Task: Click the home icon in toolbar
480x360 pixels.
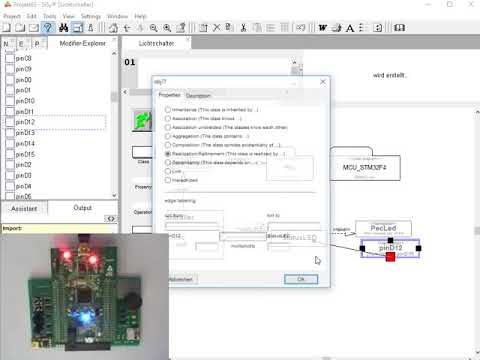Action: point(113,28)
